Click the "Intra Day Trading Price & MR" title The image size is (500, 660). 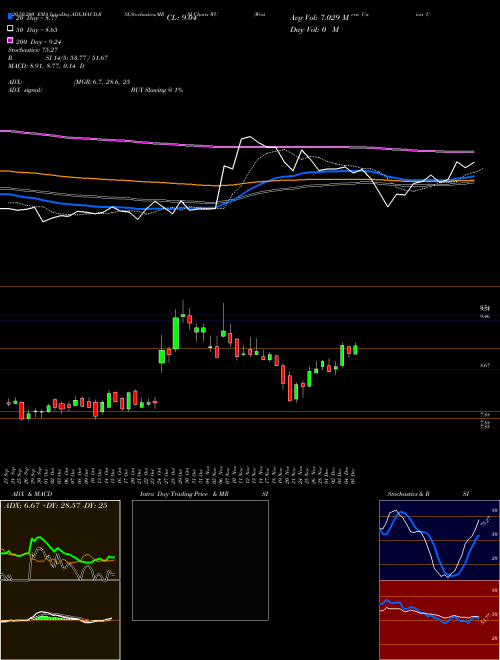tap(184, 493)
